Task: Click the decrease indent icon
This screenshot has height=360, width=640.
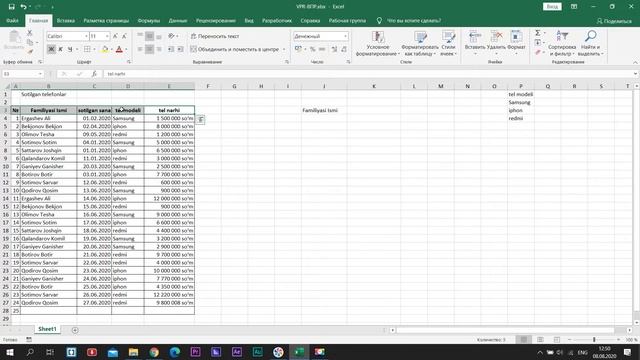Action: (171, 49)
